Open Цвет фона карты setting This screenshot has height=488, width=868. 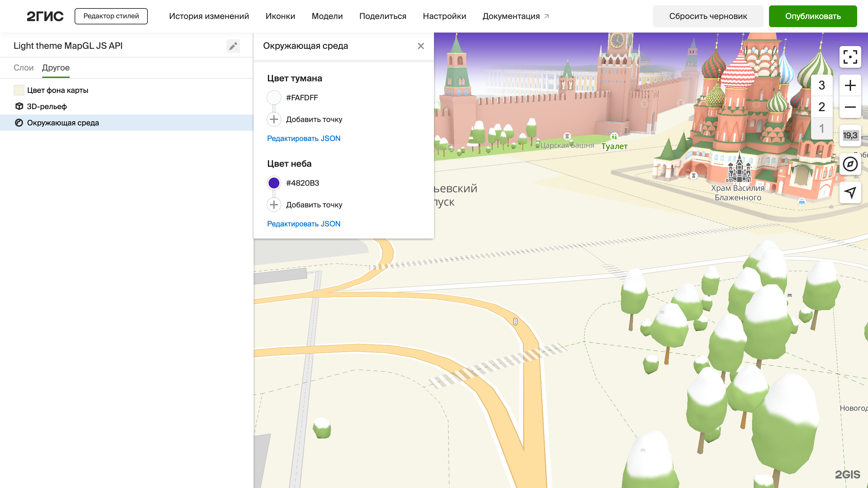click(x=58, y=90)
